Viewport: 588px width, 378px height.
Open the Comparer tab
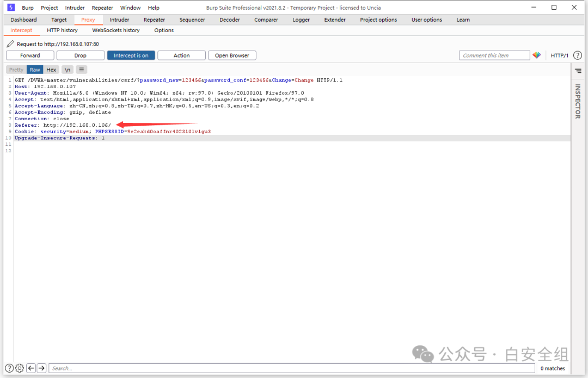click(266, 20)
